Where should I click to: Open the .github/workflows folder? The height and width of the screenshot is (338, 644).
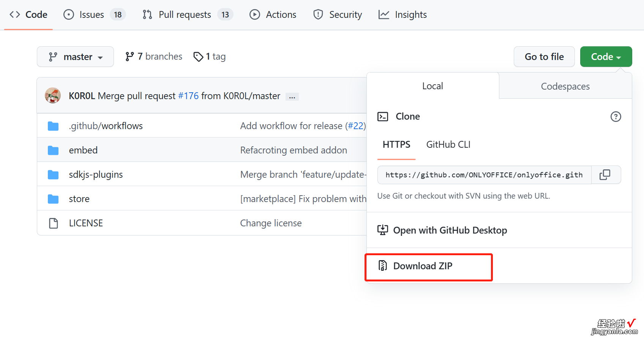(106, 126)
